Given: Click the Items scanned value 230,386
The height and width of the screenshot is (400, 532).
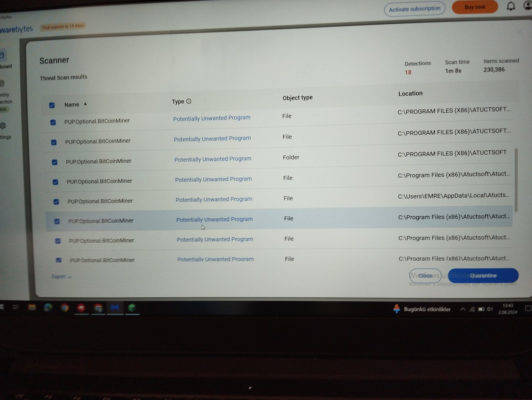Looking at the screenshot, I should (494, 70).
